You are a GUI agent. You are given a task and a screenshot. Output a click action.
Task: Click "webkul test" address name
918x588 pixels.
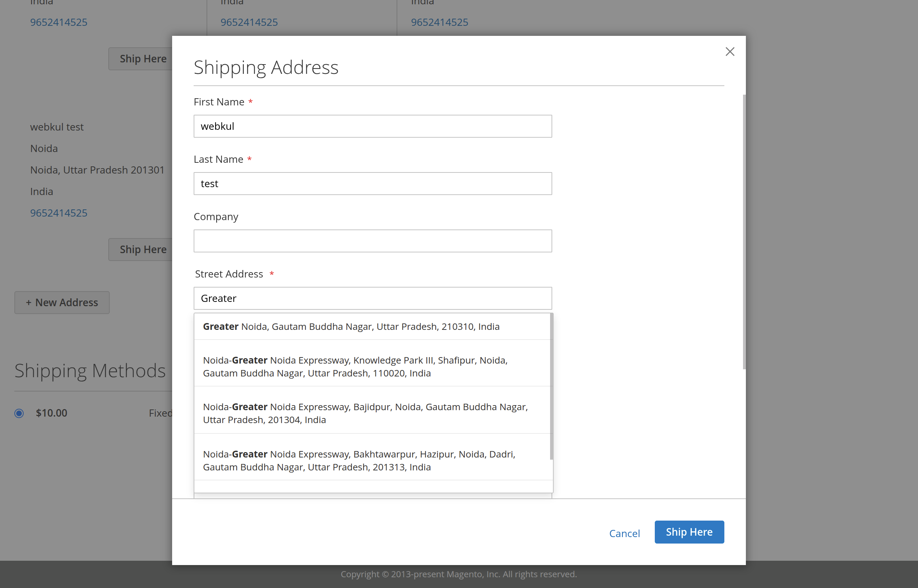57,127
